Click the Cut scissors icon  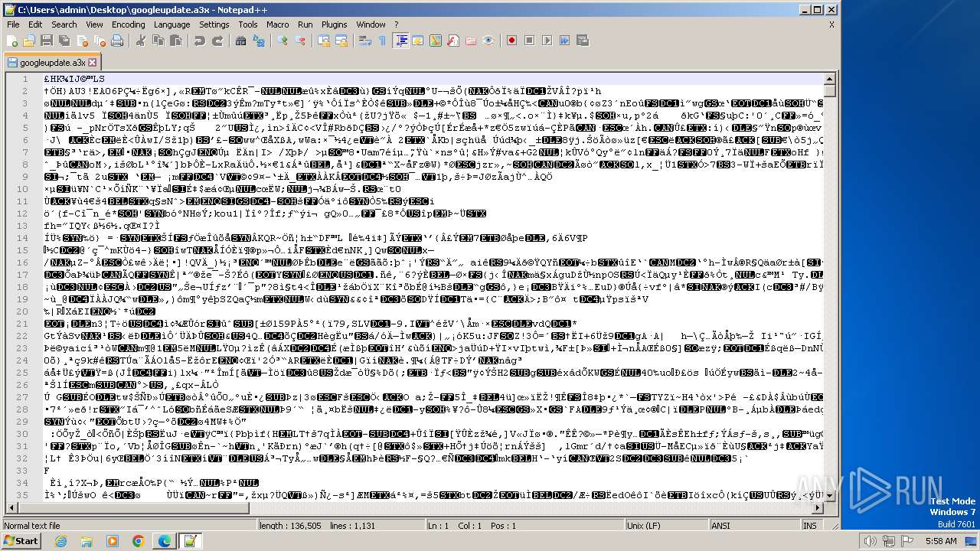point(141,41)
